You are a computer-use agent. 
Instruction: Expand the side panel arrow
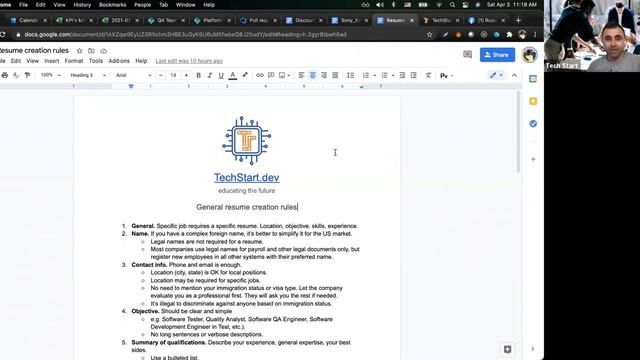[533, 349]
